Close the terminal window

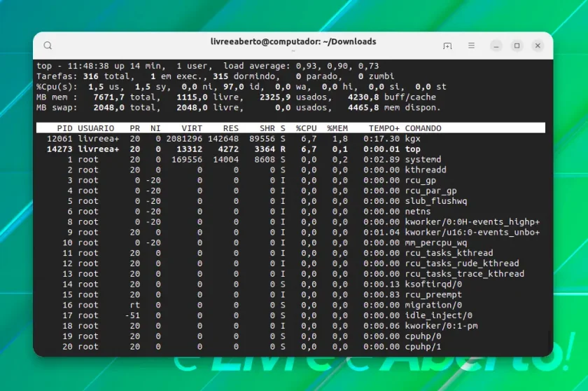[538, 46]
